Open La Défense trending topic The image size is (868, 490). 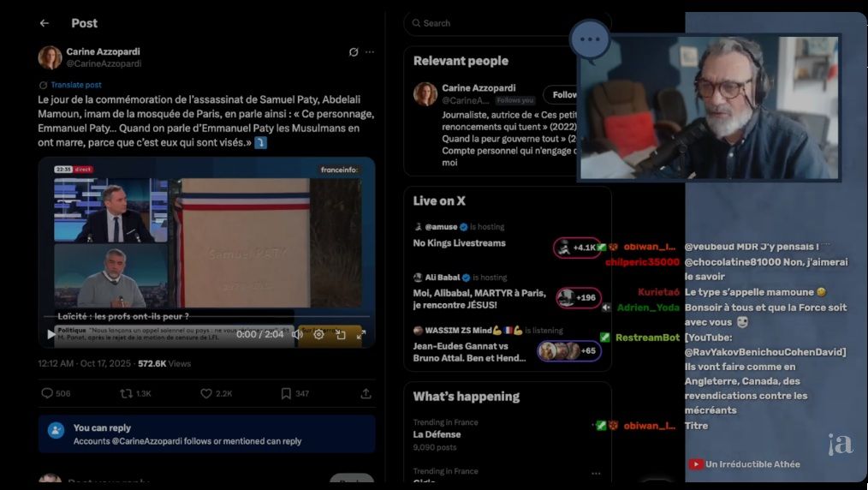click(x=437, y=434)
